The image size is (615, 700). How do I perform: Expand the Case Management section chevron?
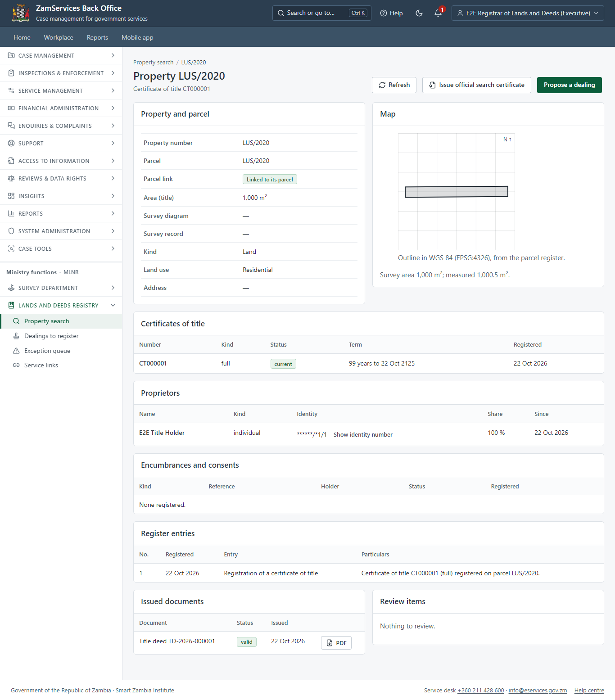click(x=113, y=55)
